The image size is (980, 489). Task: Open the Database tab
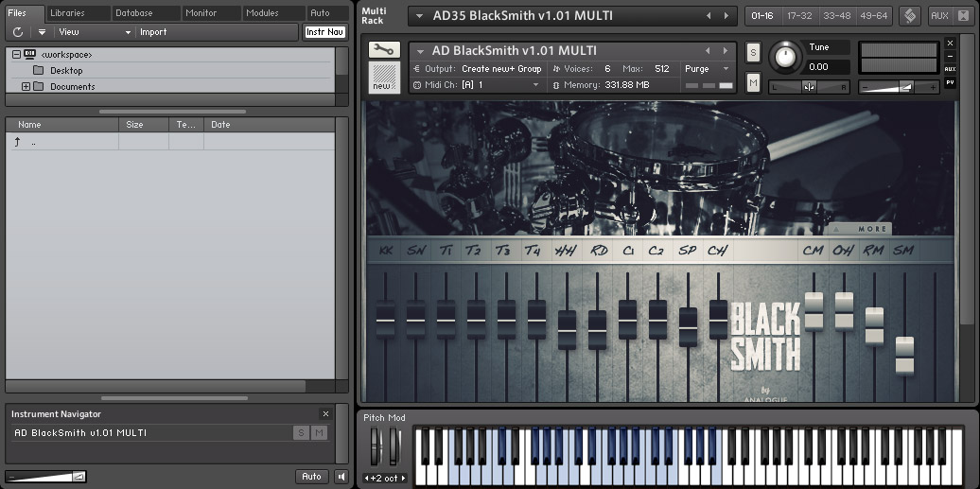coord(134,13)
